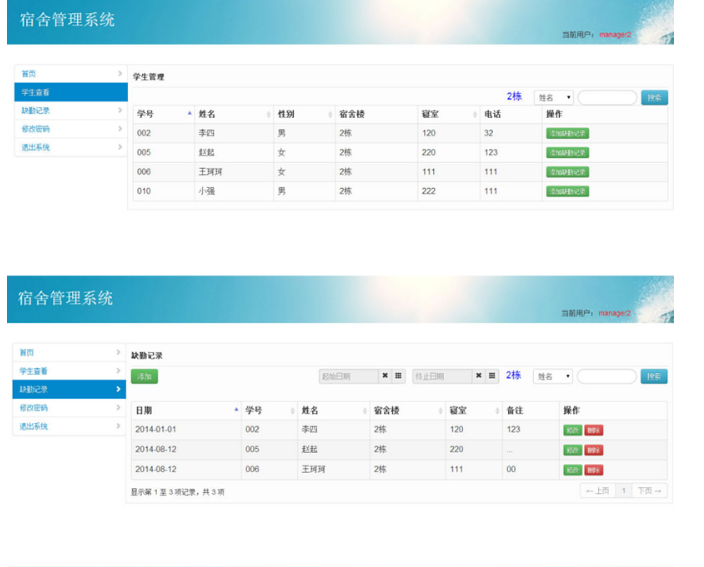Click search text box in 缺勤记录 panel
The height and width of the screenshot is (567, 704).
click(606, 377)
